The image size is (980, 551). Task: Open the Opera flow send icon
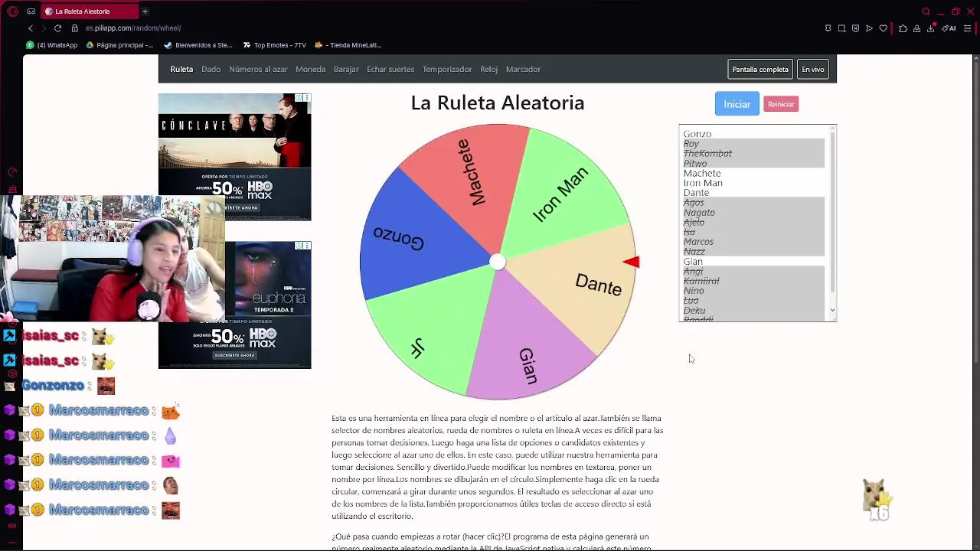point(869,28)
